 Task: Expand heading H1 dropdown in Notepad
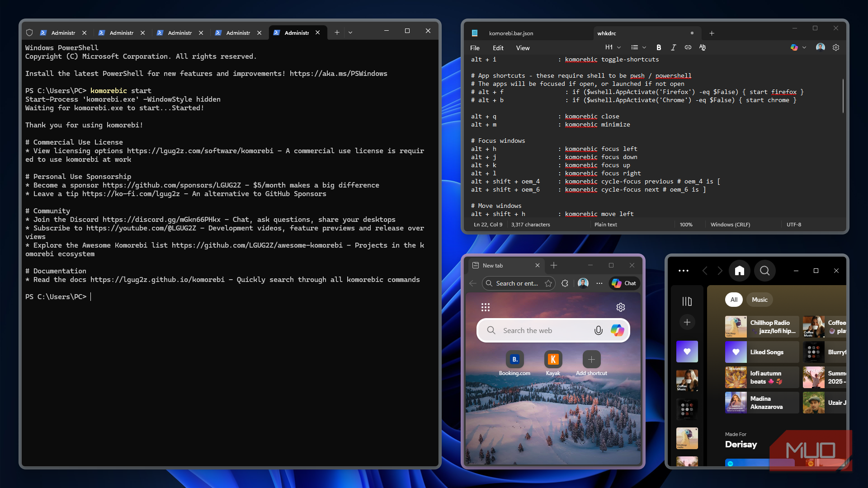point(613,47)
